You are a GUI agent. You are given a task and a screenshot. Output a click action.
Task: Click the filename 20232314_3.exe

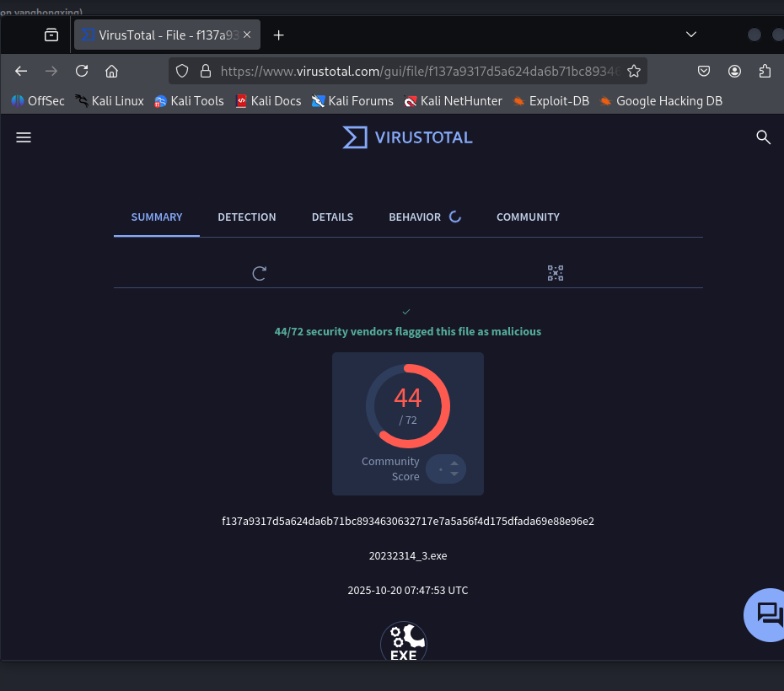[x=408, y=555]
